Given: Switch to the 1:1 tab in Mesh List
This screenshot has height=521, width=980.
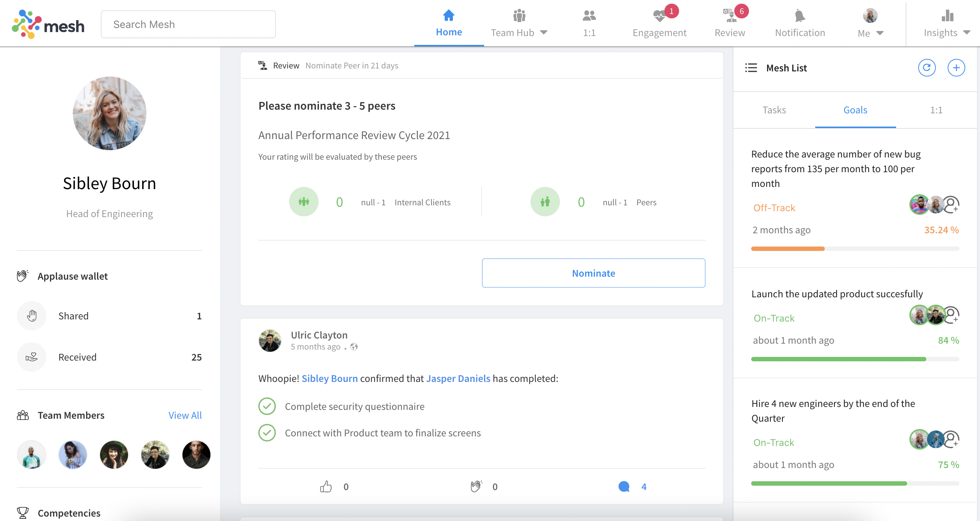Looking at the screenshot, I should point(936,110).
